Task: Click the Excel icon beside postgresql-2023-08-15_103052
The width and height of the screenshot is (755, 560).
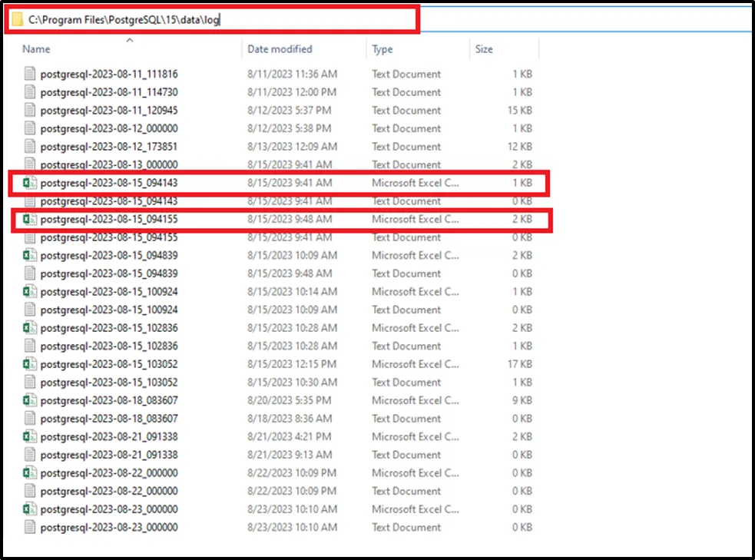Action: coord(30,364)
